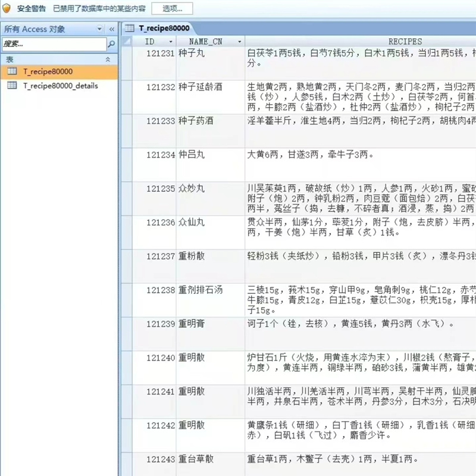476x476 pixels.
Task: Click the T_recipe80000_details table icon
Action: (x=12, y=85)
